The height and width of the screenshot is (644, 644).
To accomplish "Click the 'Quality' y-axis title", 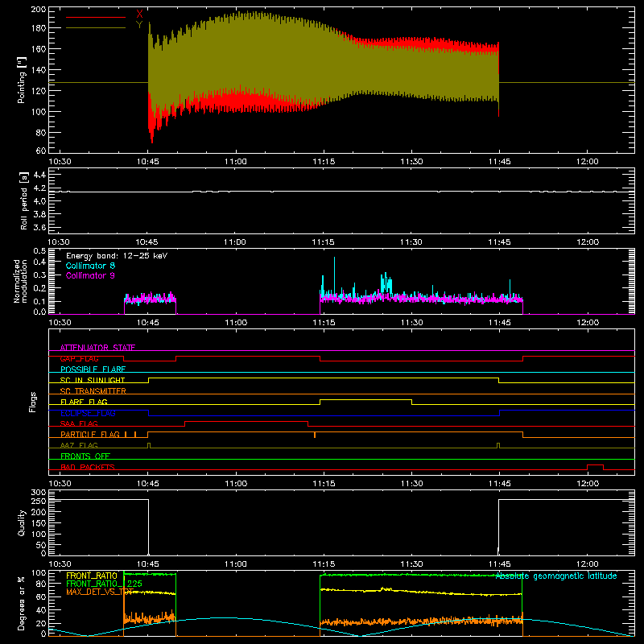I will [x=22, y=522].
